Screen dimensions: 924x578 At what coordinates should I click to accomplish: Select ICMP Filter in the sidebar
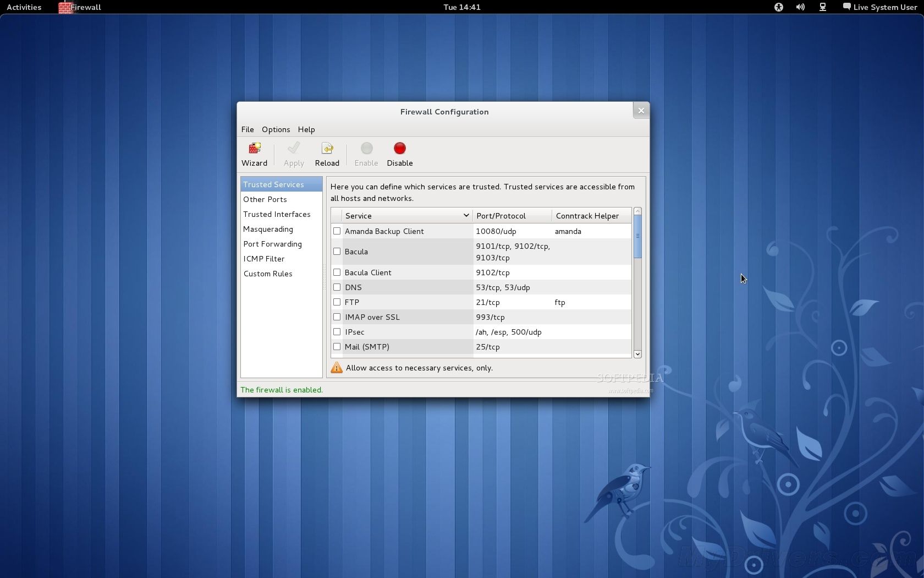(x=264, y=259)
